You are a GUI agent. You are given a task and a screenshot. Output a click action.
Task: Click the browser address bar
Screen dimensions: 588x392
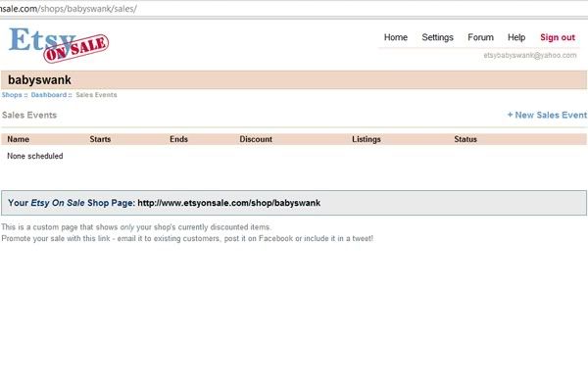[x=294, y=7]
